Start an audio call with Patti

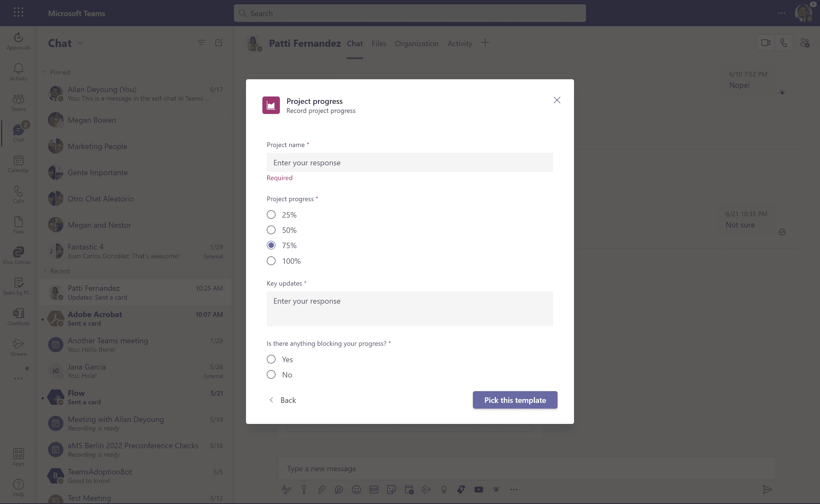[783, 43]
